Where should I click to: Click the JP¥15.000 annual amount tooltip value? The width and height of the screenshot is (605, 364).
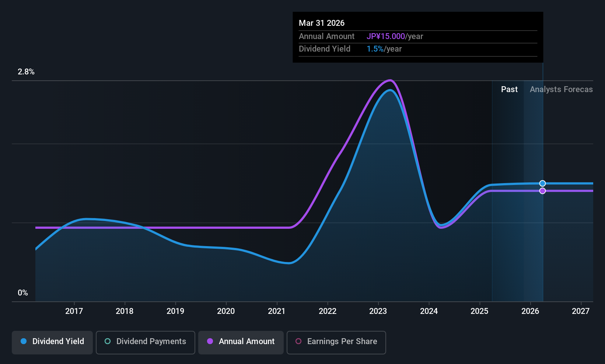386,36
